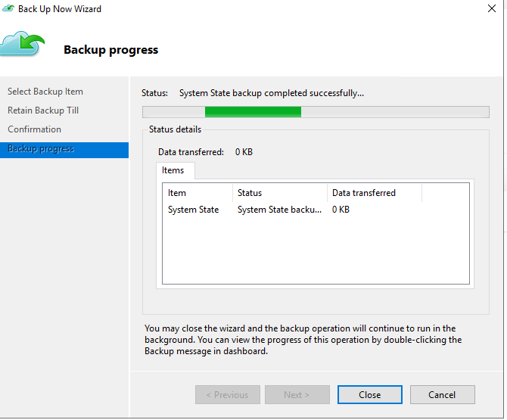Click the Close button

(x=370, y=395)
